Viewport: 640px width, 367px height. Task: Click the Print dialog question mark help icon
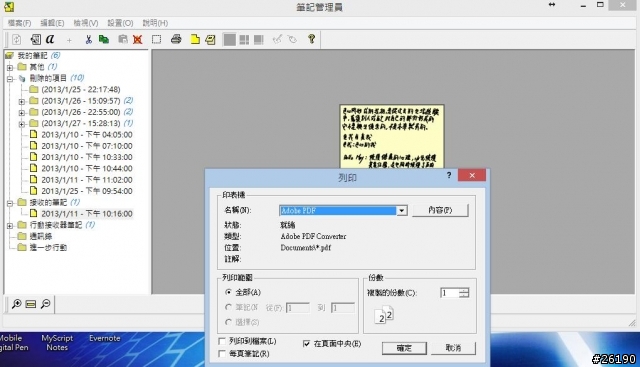point(449,175)
